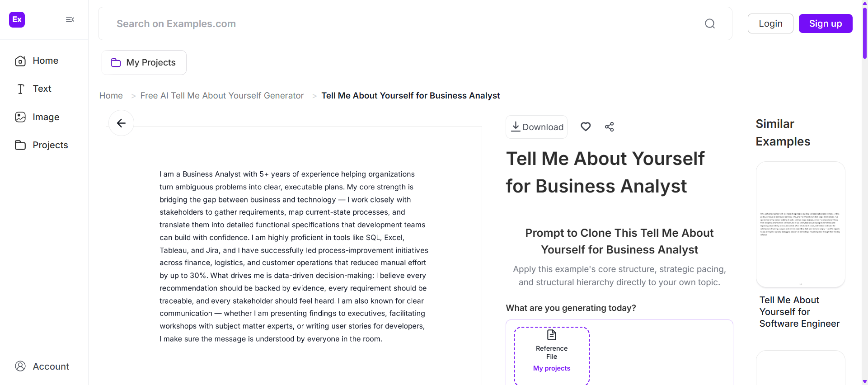
Task: Open Free AI Tell Me About Yourself Generator breadcrumb
Action: (222, 96)
